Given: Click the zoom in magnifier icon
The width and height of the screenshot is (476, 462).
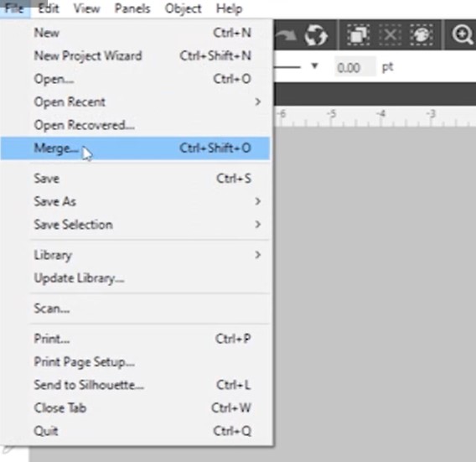Looking at the screenshot, I should click(463, 35).
